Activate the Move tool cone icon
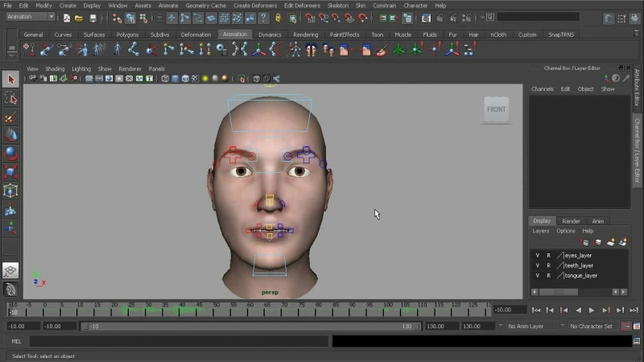The width and height of the screenshot is (644, 362). click(x=10, y=135)
